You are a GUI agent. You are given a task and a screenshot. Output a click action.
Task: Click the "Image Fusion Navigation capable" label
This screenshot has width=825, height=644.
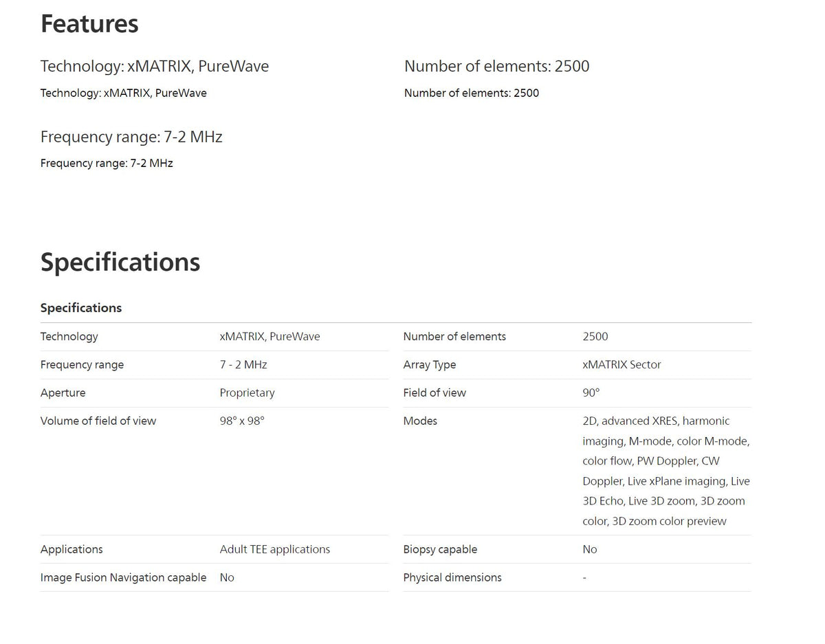click(x=123, y=578)
